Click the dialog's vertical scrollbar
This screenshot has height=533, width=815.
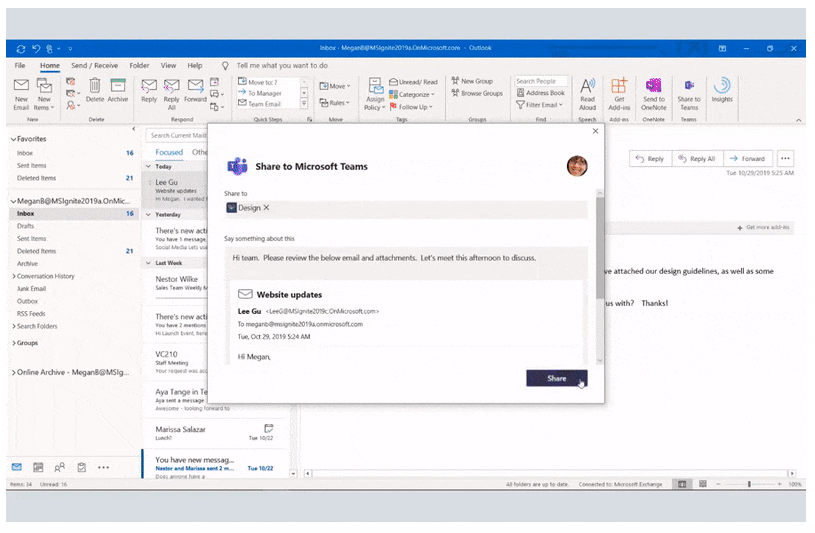[600, 248]
